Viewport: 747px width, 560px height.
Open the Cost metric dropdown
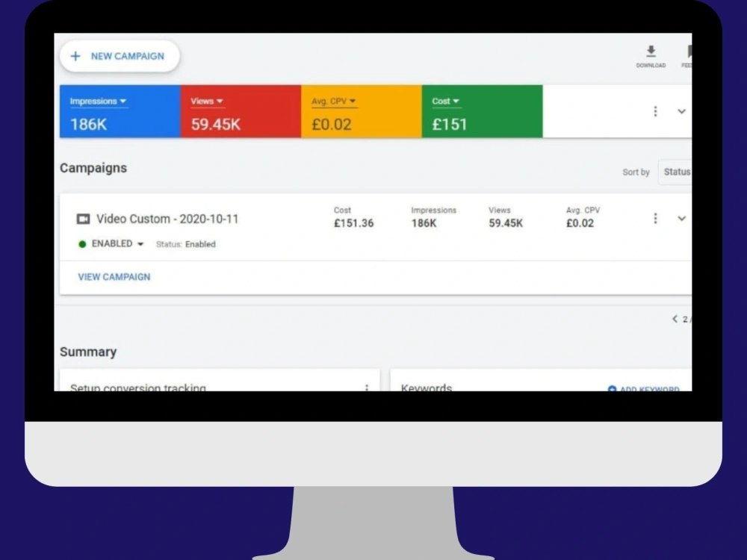(445, 102)
